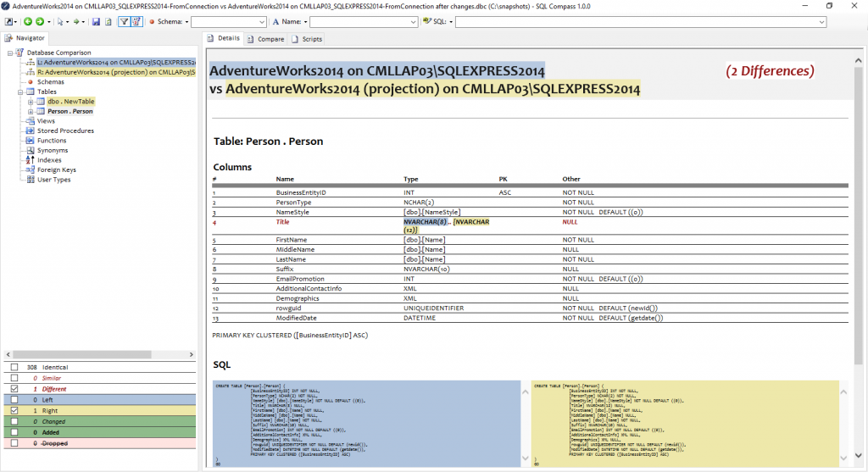Image resolution: width=868 pixels, height=472 pixels.
Task: Click the Foreign Keys tree icon
Action: tap(31, 169)
